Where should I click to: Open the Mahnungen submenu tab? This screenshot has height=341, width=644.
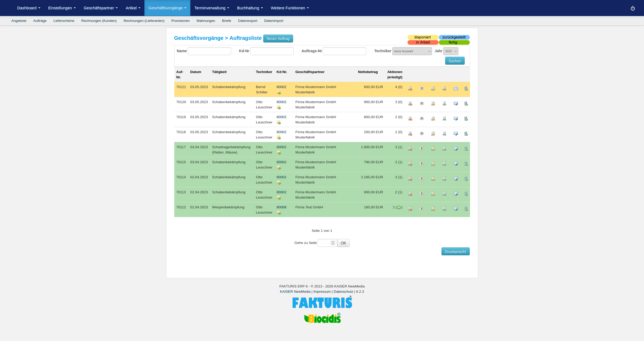click(206, 21)
